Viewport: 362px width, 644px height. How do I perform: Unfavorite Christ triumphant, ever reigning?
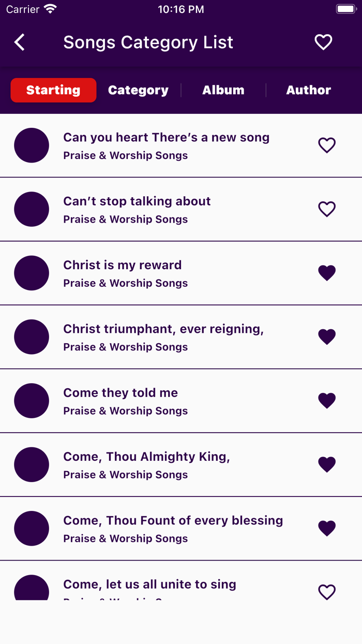(327, 336)
